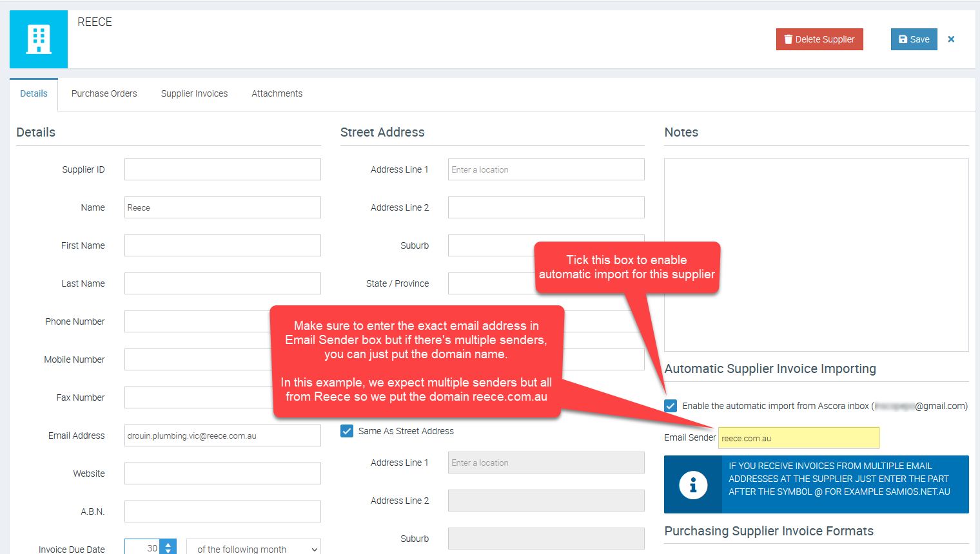Select the Details tab
Image resolution: width=980 pixels, height=554 pixels.
click(34, 93)
